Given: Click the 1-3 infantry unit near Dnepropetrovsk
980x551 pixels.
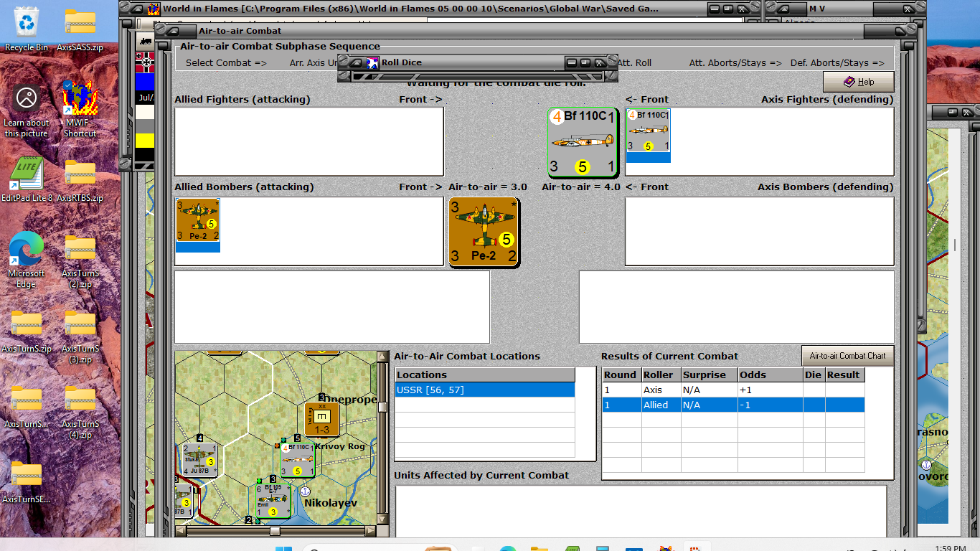Looking at the screenshot, I should coord(322,419).
